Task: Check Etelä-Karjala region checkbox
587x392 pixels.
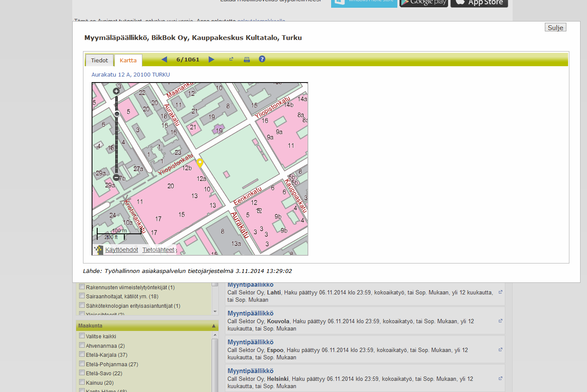Action: tap(82, 354)
